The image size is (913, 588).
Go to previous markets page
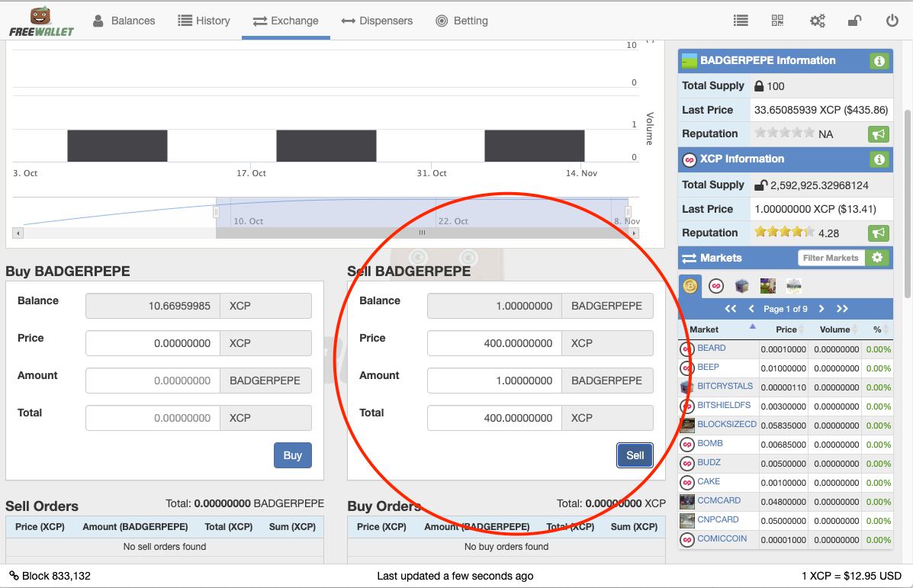[751, 309]
